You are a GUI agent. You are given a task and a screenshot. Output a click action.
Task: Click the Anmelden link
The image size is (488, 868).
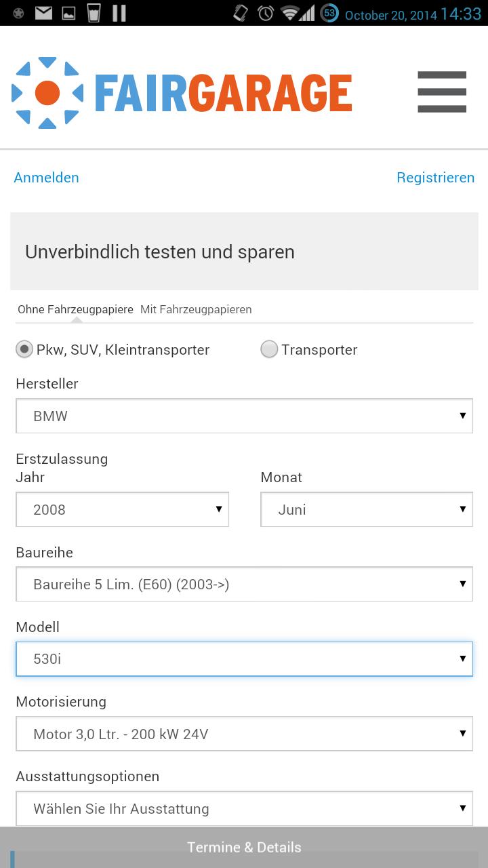tap(46, 178)
